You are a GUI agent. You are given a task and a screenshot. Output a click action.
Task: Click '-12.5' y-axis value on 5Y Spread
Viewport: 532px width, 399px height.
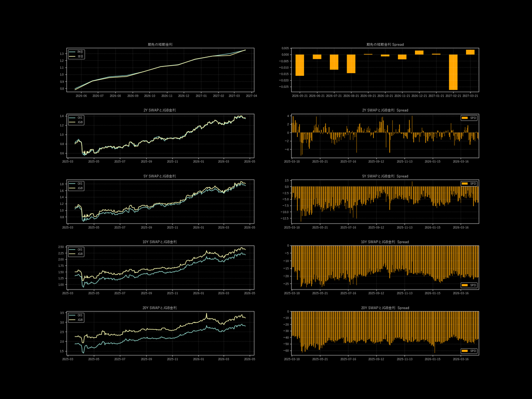point(285,218)
